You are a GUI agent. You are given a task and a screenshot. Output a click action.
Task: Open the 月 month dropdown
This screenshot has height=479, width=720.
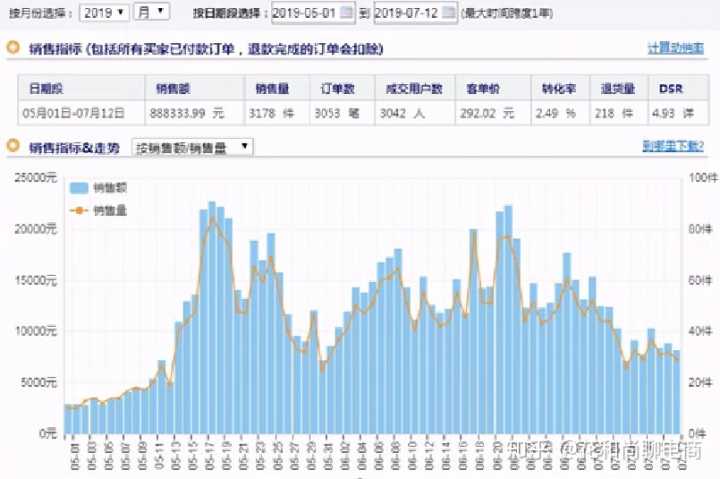(152, 13)
